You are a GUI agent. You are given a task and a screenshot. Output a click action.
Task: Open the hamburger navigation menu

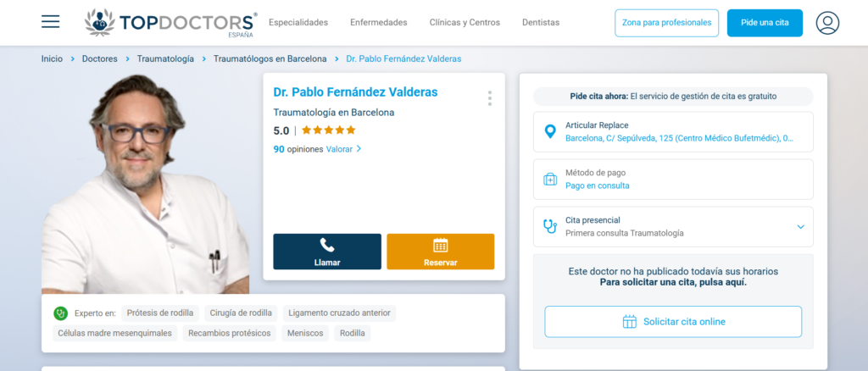pyautogui.click(x=51, y=22)
